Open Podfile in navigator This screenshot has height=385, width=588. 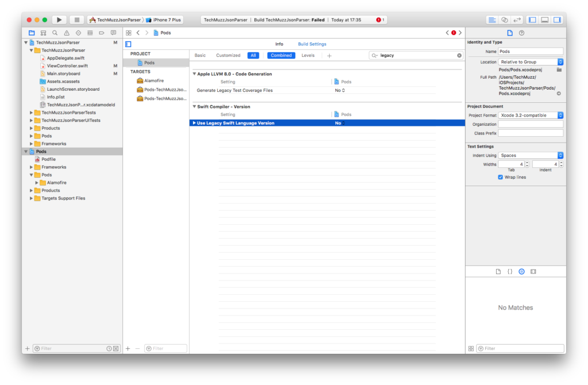48,160
